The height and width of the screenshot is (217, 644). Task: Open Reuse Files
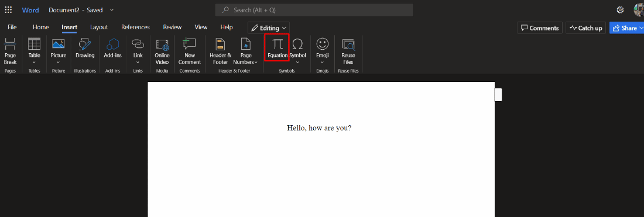click(348, 51)
